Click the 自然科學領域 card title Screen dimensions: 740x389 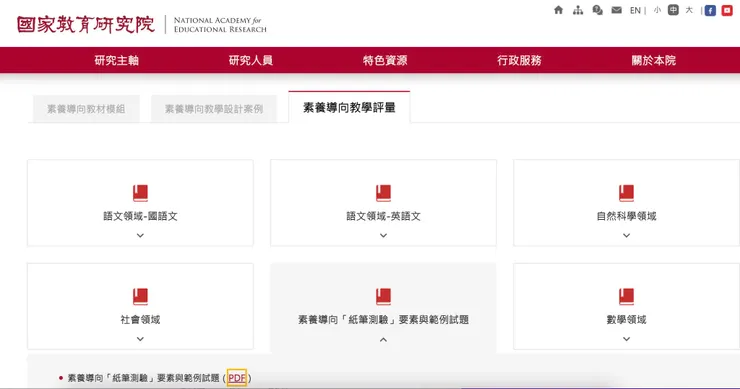(626, 216)
